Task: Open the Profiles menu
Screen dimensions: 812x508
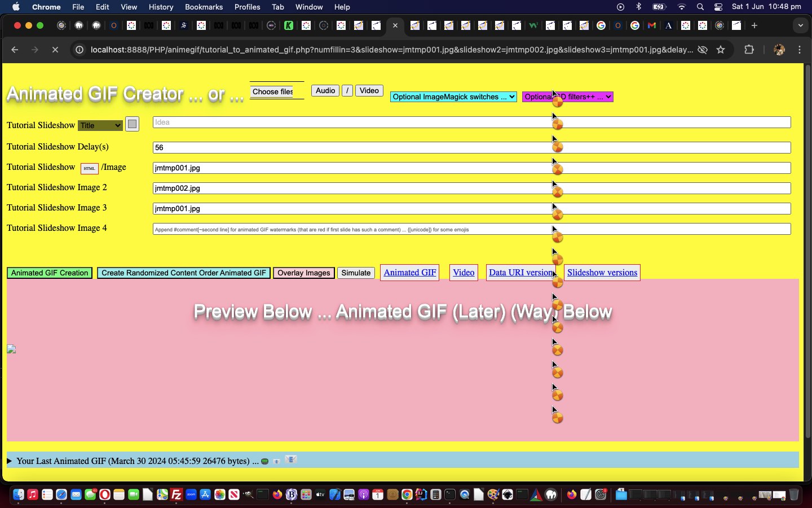Action: coord(247,7)
